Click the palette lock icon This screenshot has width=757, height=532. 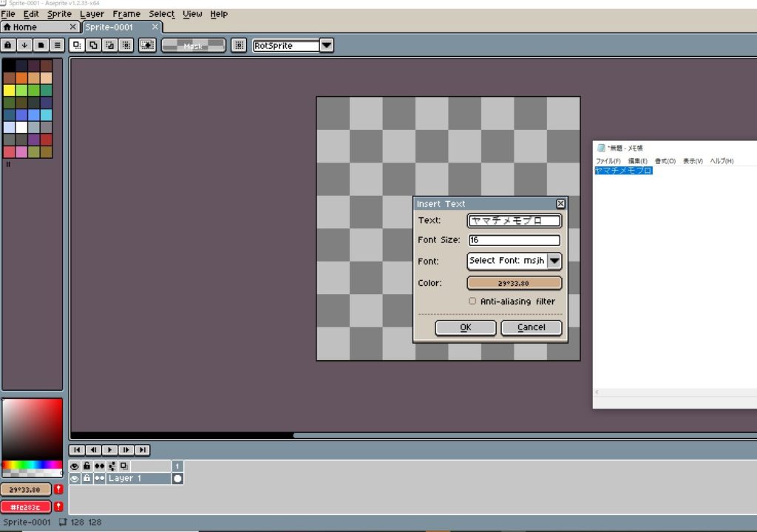(x=8, y=45)
